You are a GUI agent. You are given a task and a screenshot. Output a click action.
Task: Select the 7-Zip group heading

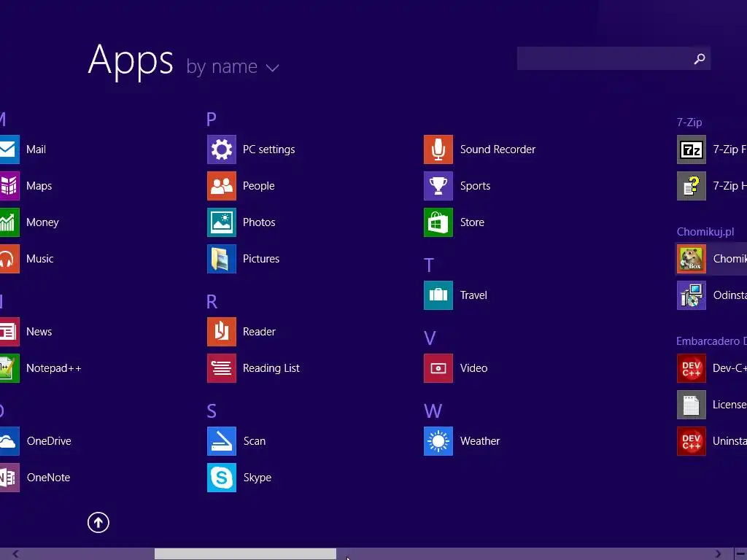click(689, 122)
